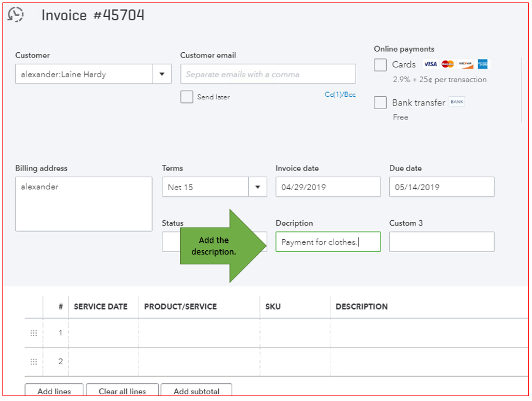
Task: Click the Description cell in row 1
Action: [x=429, y=333]
